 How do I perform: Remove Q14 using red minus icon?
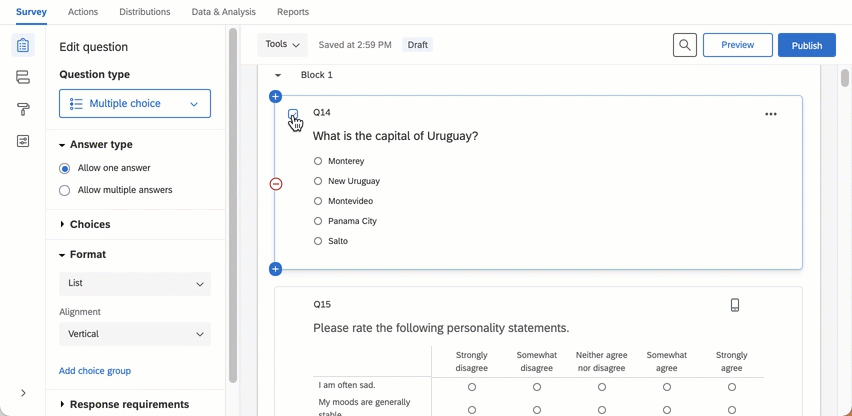point(276,184)
